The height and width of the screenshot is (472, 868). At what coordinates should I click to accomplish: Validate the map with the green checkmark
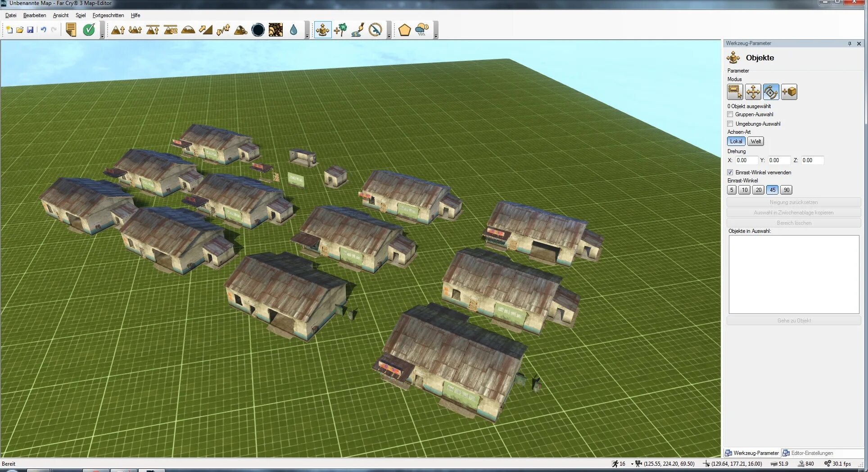pyautogui.click(x=89, y=30)
